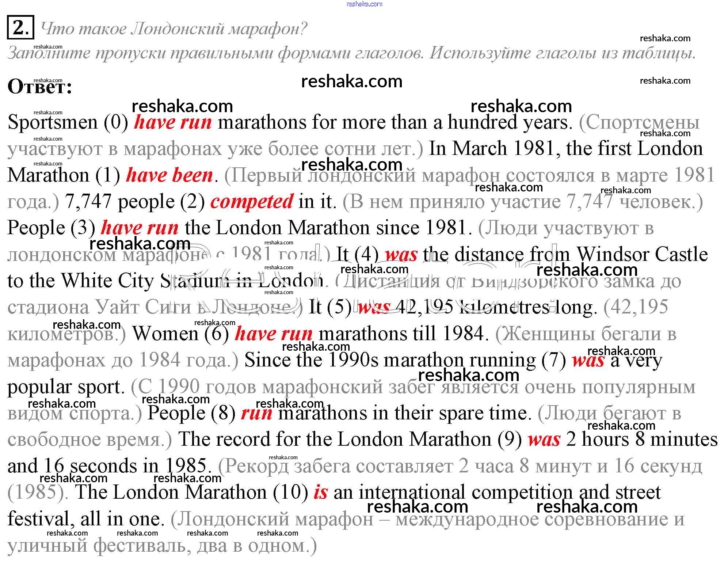Click the 'Ответ:' heading
Image resolution: width=728 pixels, height=563 pixels.
pyautogui.click(x=40, y=87)
